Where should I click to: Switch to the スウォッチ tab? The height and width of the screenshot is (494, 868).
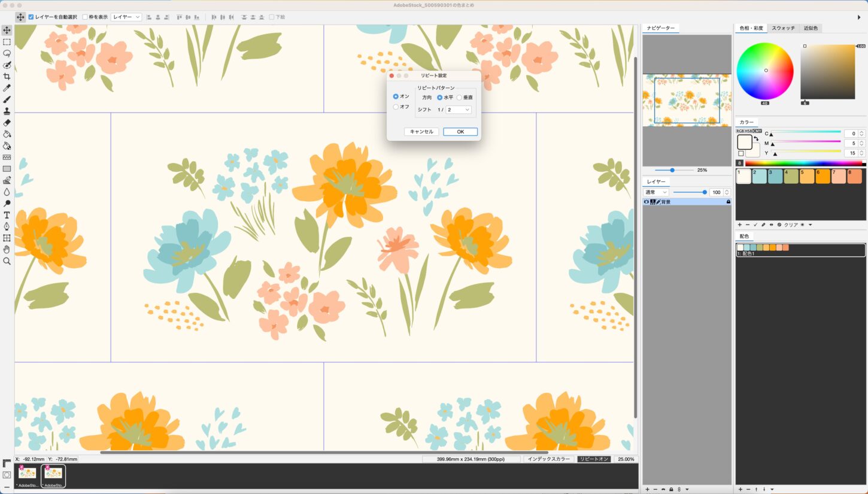783,28
